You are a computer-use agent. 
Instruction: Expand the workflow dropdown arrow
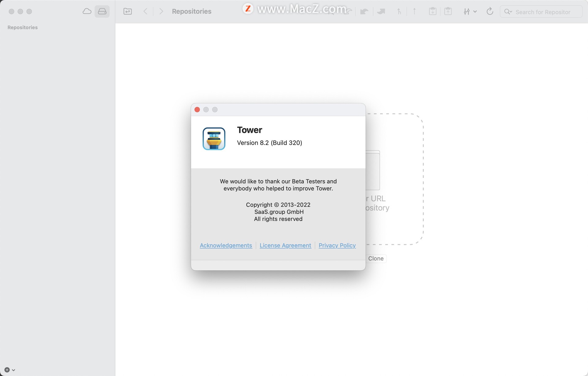[475, 12]
